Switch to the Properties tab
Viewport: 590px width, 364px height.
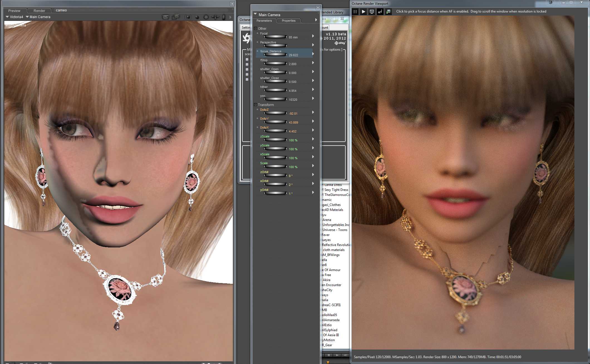pyautogui.click(x=288, y=21)
